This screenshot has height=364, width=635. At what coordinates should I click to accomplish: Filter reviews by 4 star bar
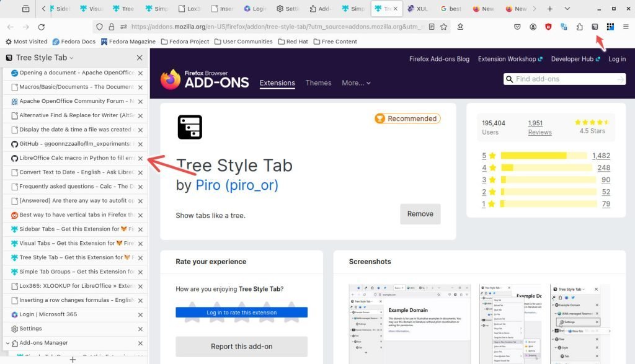pyautogui.click(x=546, y=167)
